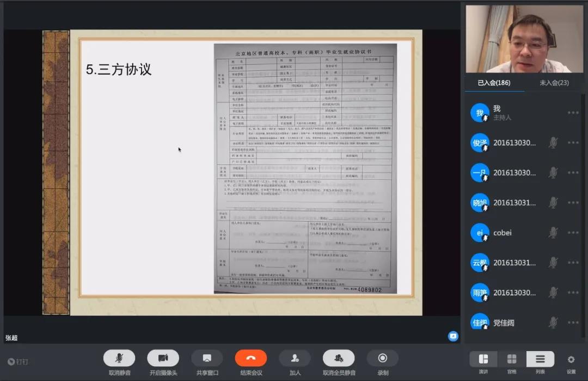This screenshot has height=381, width=588.
Task: Click the 俊泽 participant avatar
Action: [x=480, y=143]
